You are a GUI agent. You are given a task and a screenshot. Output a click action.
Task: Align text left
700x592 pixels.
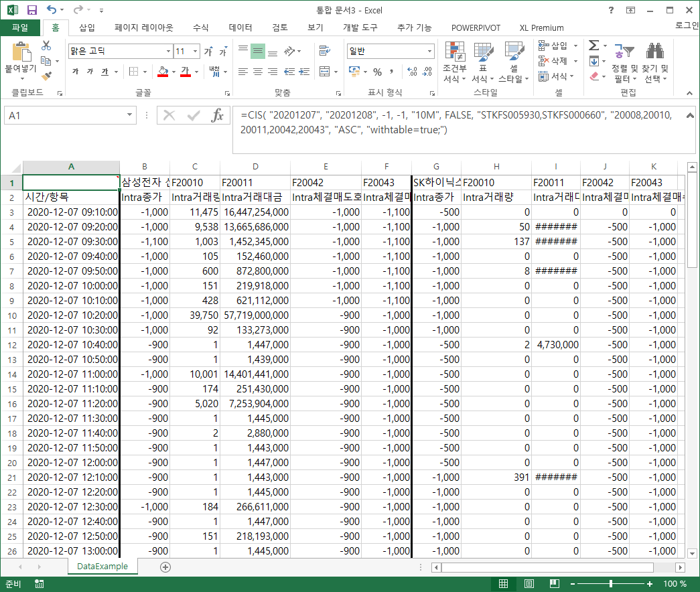(x=243, y=72)
